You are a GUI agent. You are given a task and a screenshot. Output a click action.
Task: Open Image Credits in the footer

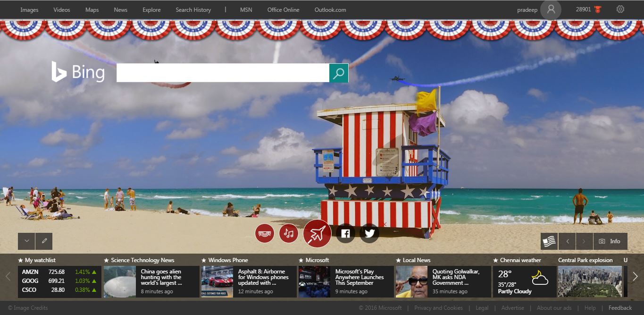[28, 308]
